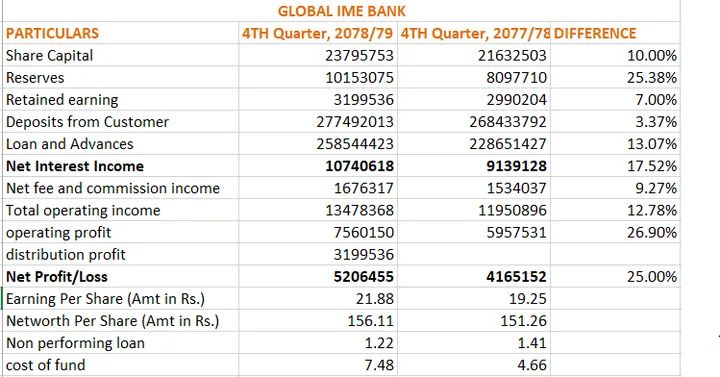The image size is (720, 377).
Task: Click the DIFFERENCE column header cell
Action: click(x=615, y=33)
